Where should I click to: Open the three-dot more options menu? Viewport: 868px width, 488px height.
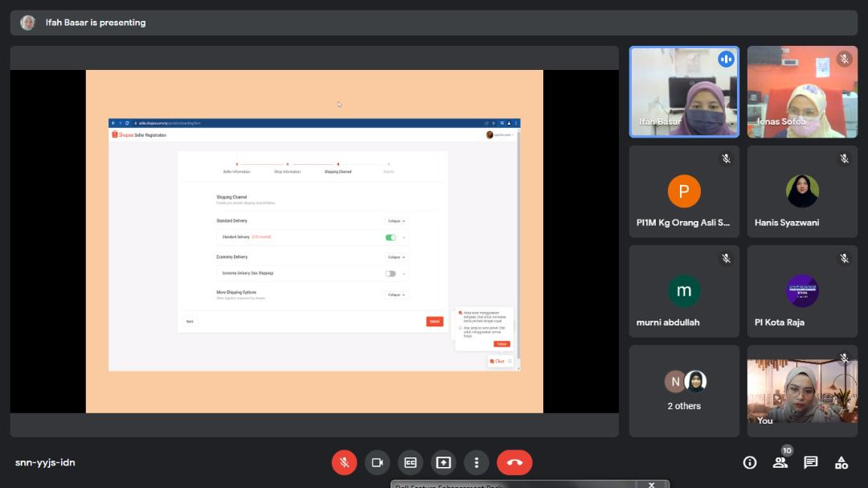tap(477, 462)
